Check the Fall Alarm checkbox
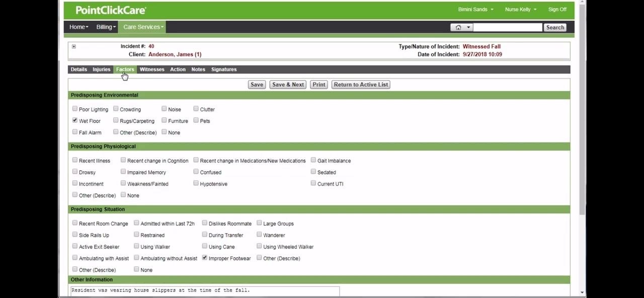 click(75, 132)
